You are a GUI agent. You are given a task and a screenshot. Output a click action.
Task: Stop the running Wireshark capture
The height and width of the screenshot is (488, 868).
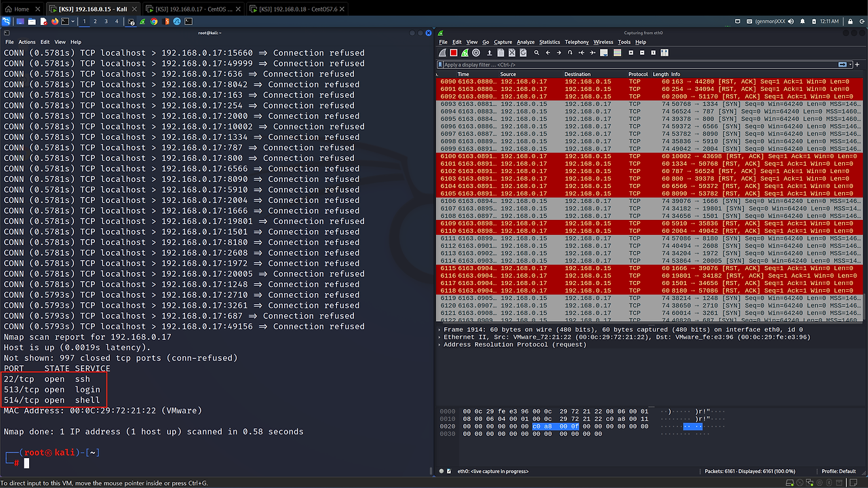coord(454,52)
